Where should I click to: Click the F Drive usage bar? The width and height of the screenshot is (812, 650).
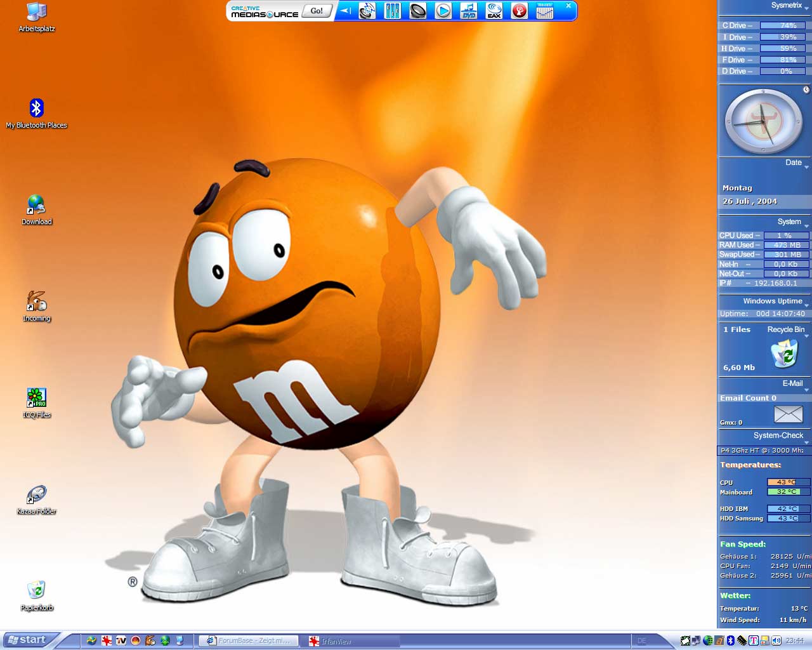coord(783,60)
